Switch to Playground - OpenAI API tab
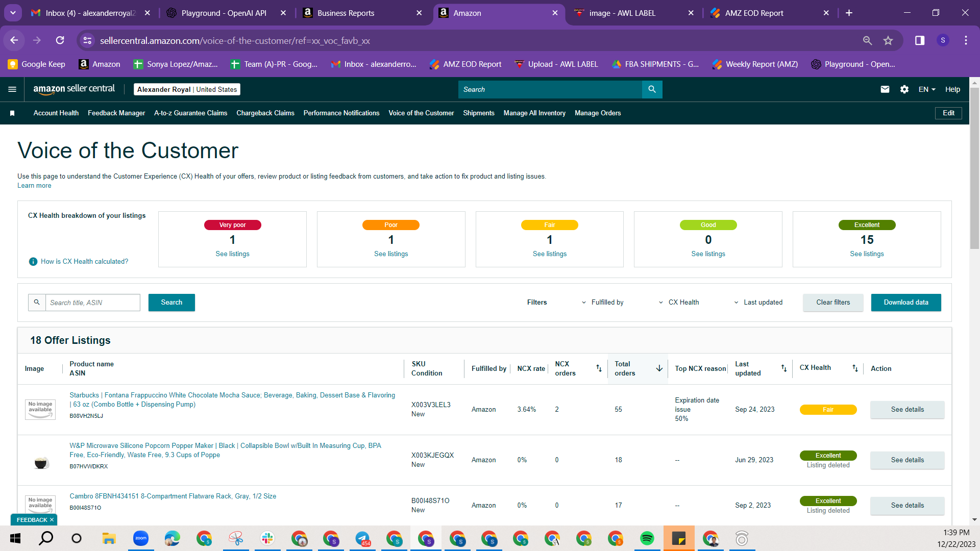This screenshot has width=980, height=551. 227,13
